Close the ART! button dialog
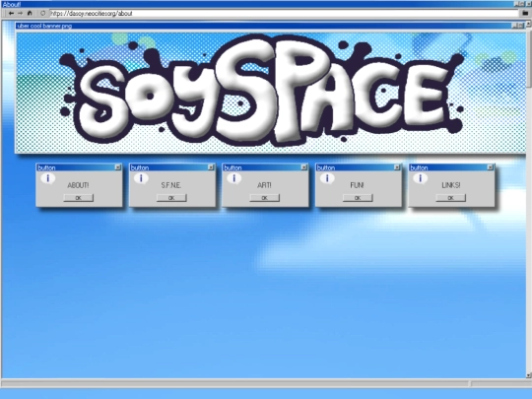Screen dimensions: 532x399 [304, 167]
